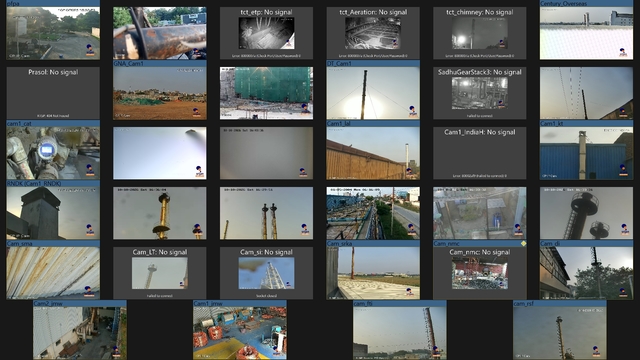Select the tct_etp No signal tile

click(x=266, y=33)
